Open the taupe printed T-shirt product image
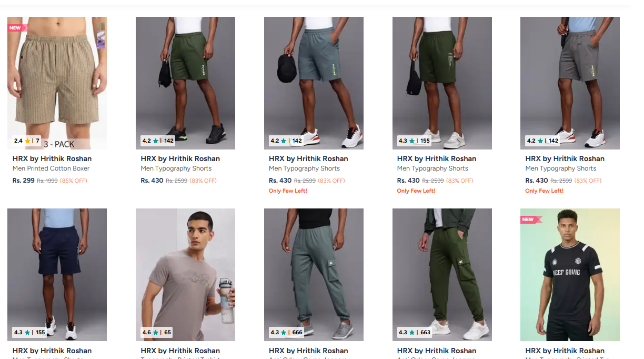This screenshot has height=359, width=644. point(185,275)
